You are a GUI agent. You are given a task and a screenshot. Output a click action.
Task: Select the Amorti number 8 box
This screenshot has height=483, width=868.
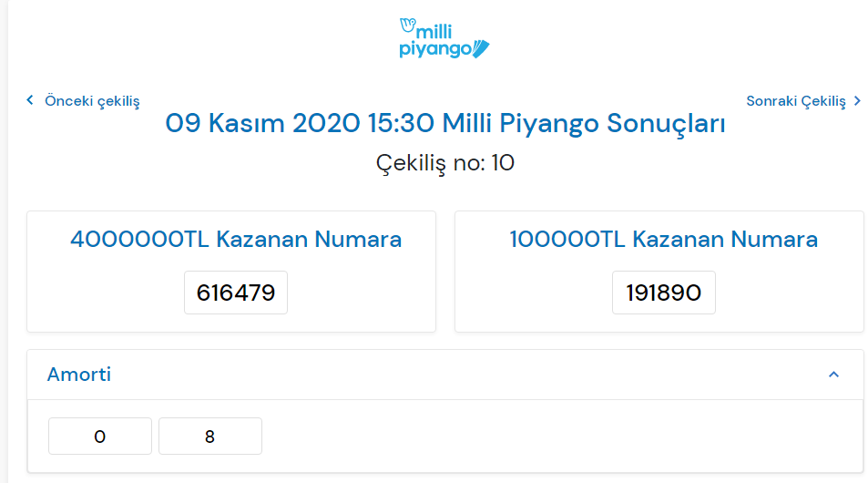pos(210,437)
